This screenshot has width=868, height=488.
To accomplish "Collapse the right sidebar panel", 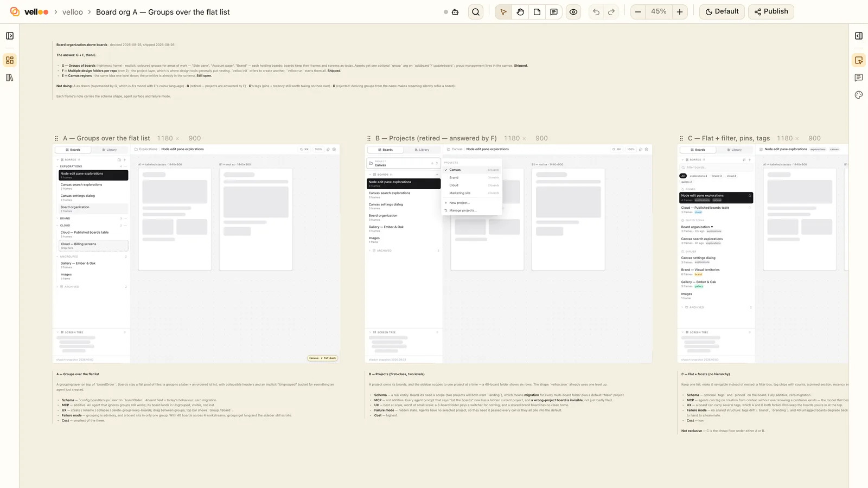I will 858,36.
